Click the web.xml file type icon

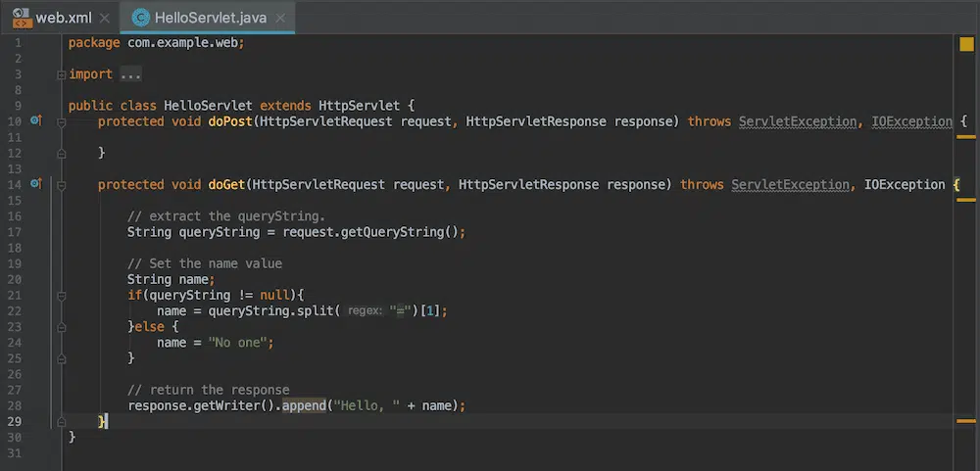click(21, 18)
